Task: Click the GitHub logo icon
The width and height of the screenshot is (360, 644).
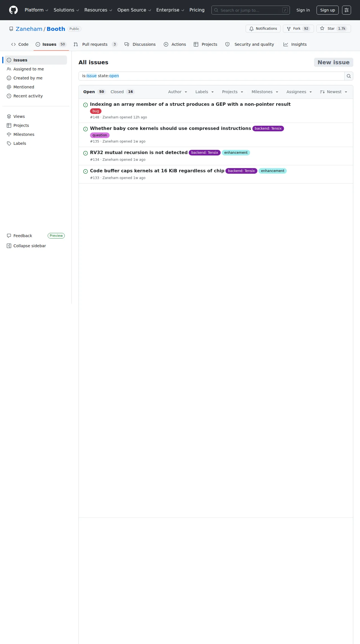Action: pyautogui.click(x=13, y=10)
